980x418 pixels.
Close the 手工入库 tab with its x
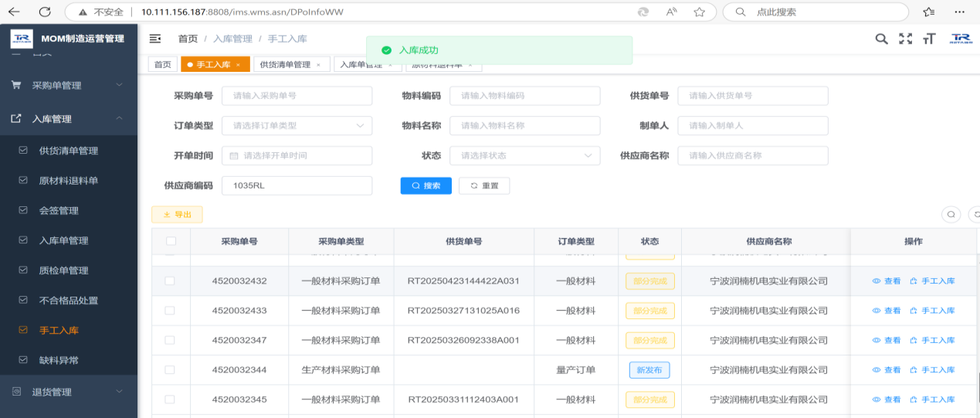click(x=239, y=65)
